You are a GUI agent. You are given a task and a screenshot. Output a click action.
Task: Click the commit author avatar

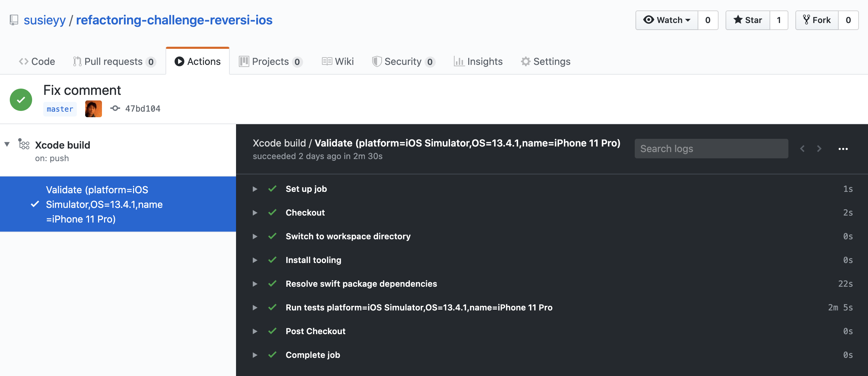click(94, 109)
